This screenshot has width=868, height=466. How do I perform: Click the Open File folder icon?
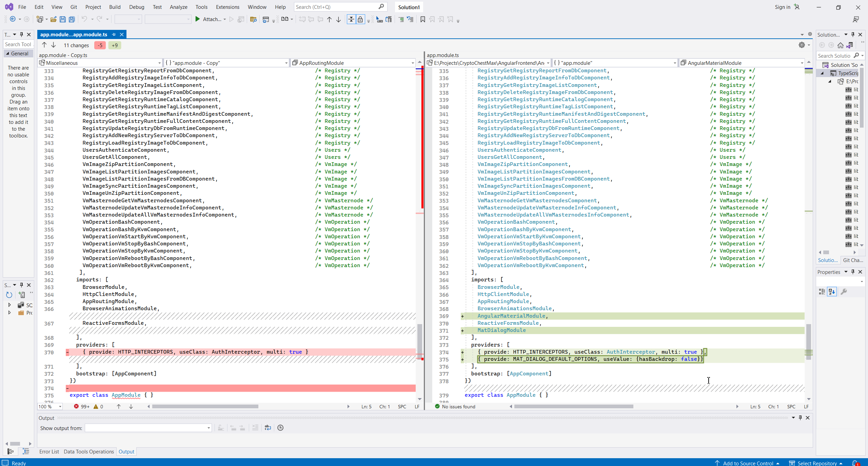[53, 19]
